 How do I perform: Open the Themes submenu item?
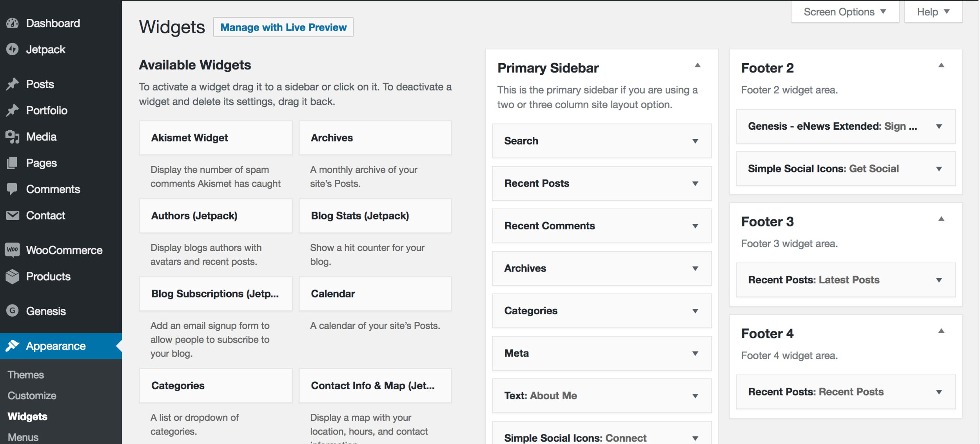click(26, 375)
